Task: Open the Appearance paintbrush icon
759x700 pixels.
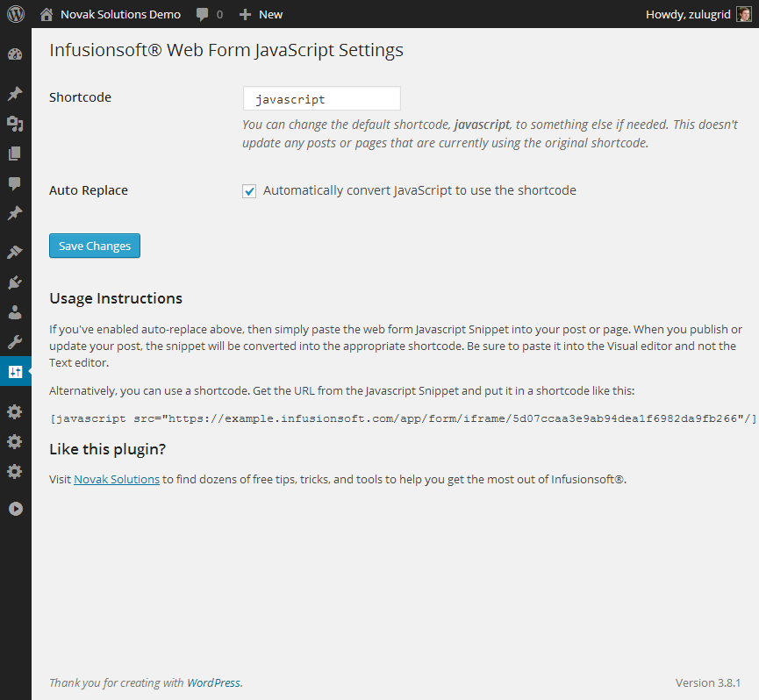Action: [x=15, y=252]
